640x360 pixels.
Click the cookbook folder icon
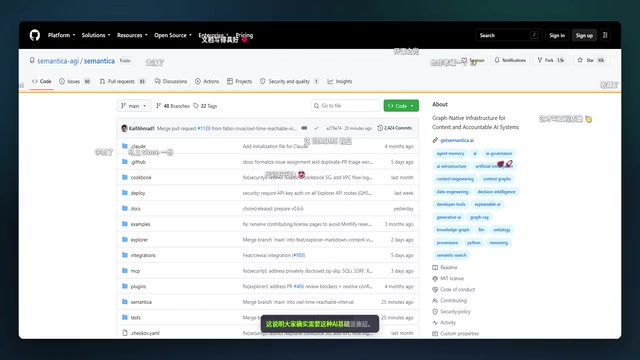(125, 177)
